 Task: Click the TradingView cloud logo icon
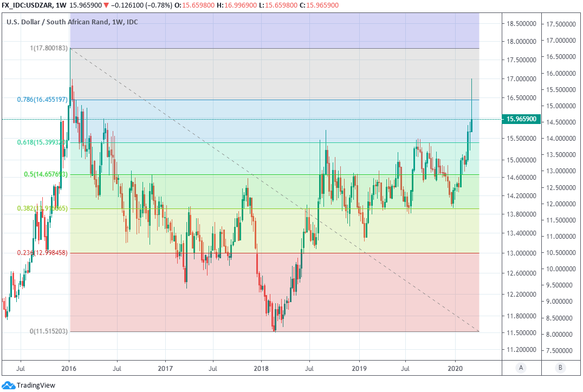point(8,386)
